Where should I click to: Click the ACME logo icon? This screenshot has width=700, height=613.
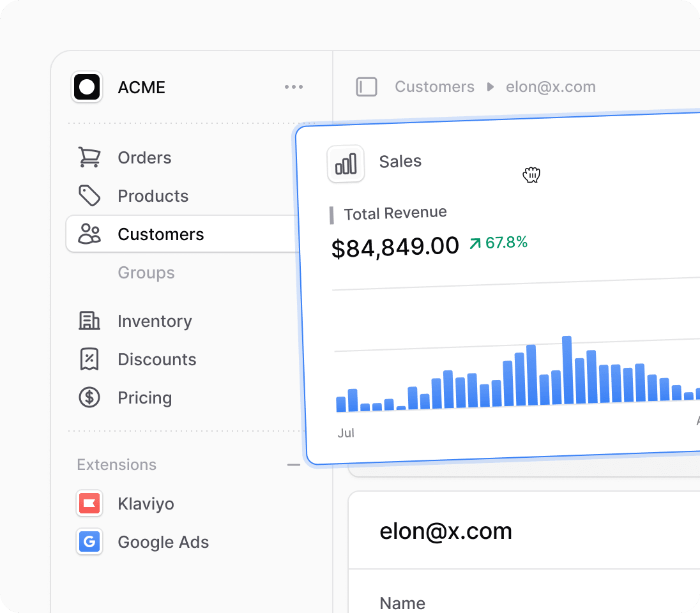(87, 87)
